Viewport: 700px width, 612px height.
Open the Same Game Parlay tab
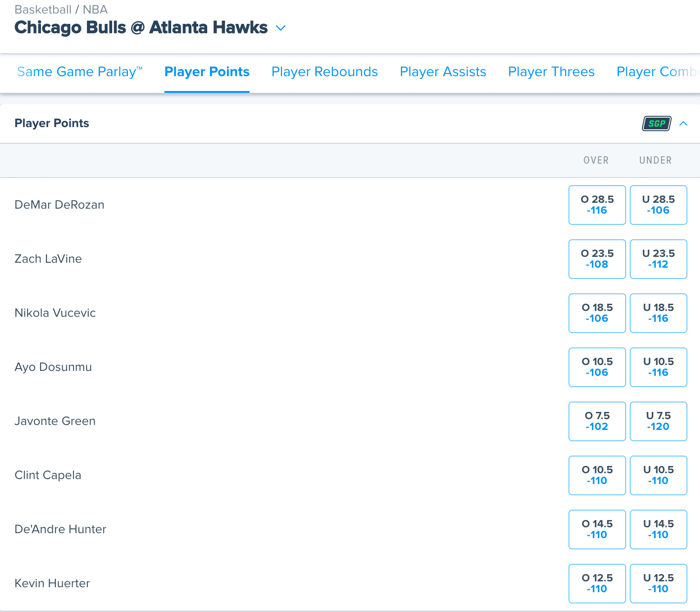click(80, 72)
